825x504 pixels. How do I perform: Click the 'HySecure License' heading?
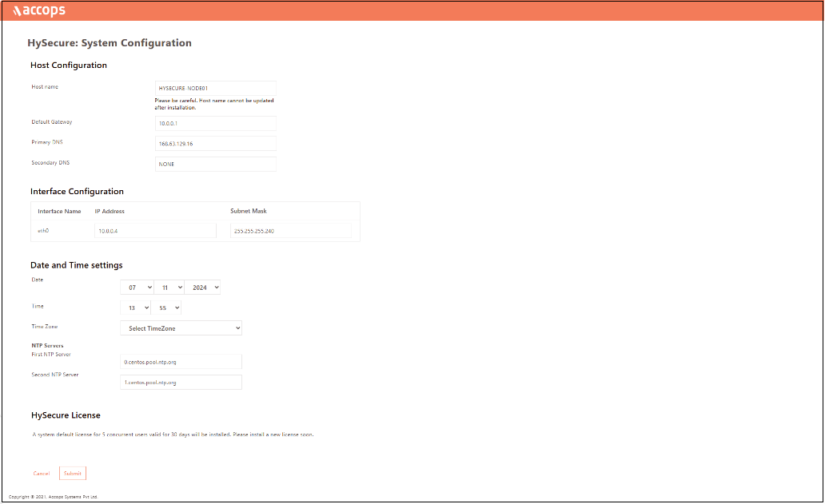pos(66,415)
